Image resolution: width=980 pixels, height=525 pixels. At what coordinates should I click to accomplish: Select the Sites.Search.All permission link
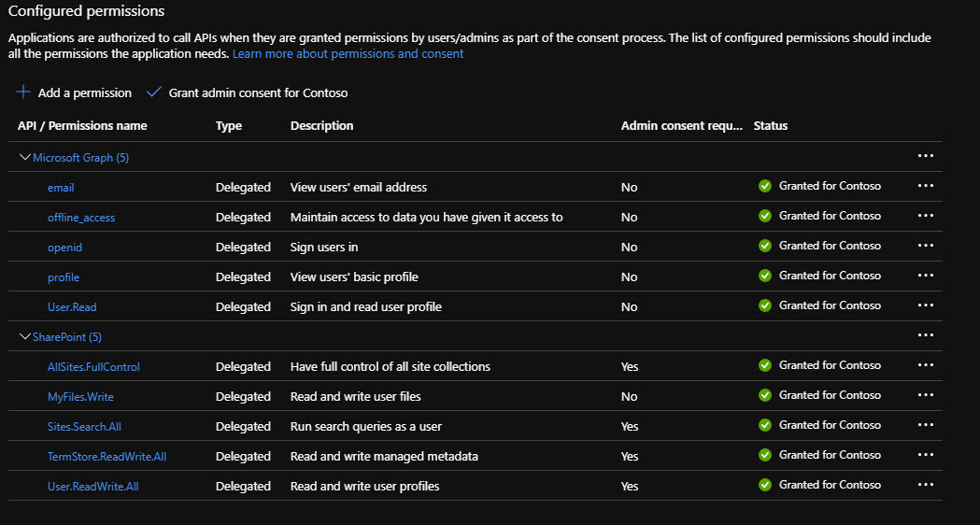(x=84, y=427)
